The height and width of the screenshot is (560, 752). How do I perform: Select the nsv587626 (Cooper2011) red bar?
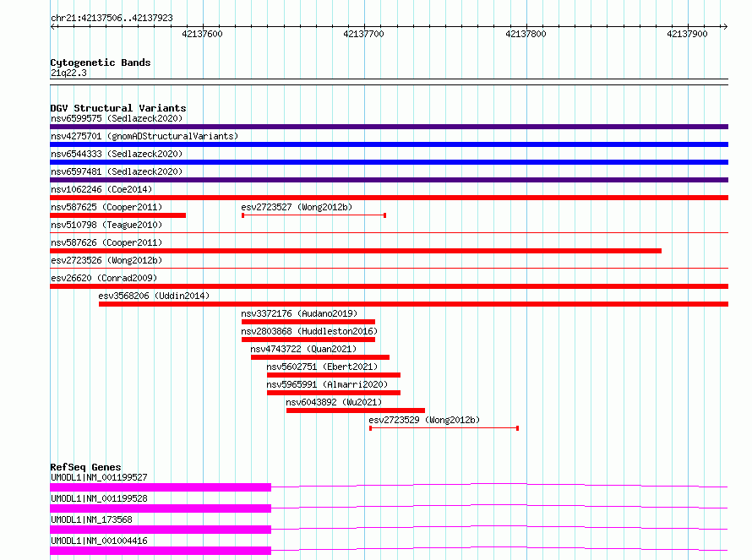tap(356, 251)
